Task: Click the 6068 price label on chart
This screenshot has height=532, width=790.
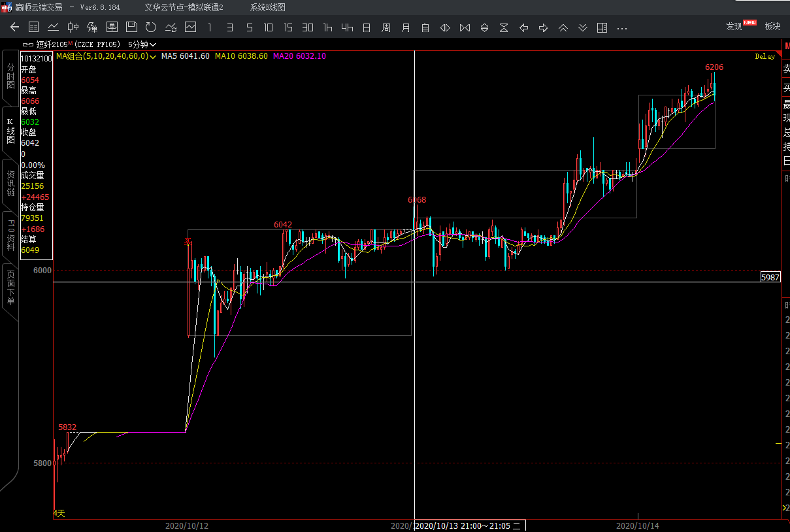Action: (x=417, y=200)
